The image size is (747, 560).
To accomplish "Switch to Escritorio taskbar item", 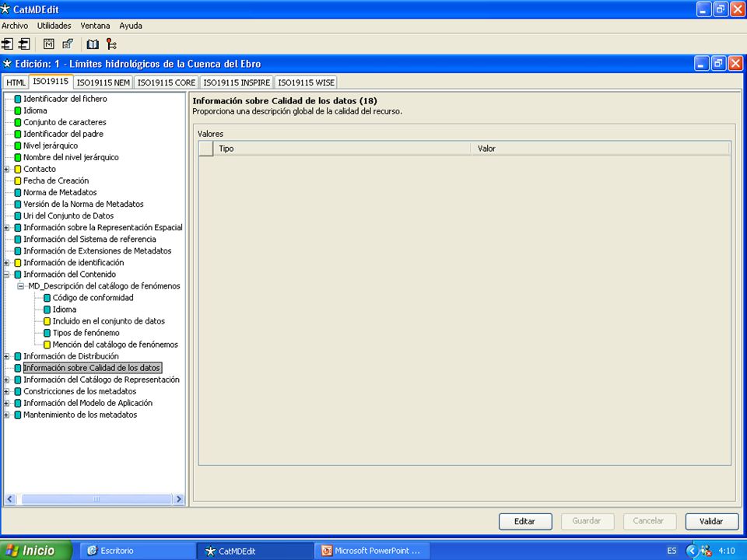I will [136, 551].
